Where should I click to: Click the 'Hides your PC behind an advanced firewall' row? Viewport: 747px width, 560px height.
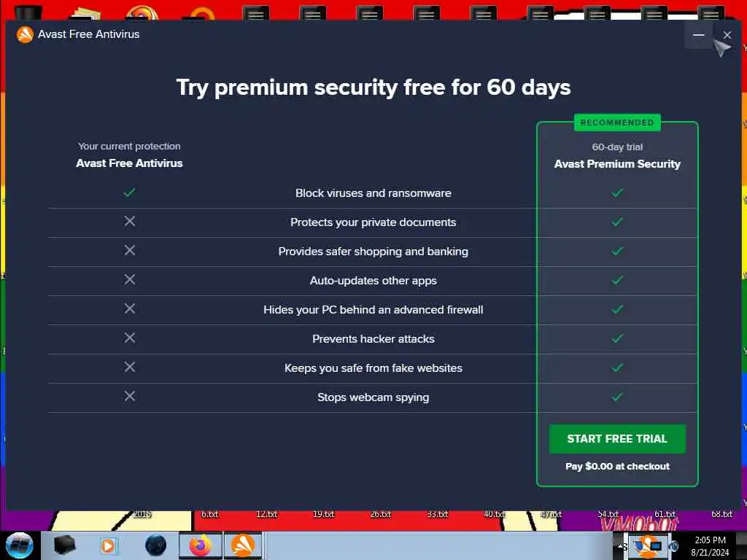click(x=373, y=310)
